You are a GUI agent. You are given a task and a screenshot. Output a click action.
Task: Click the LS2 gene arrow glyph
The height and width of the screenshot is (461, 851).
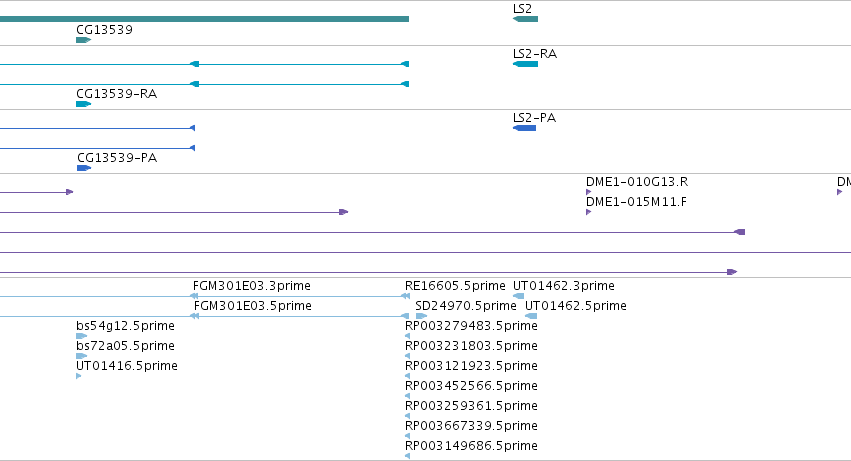click(525, 19)
